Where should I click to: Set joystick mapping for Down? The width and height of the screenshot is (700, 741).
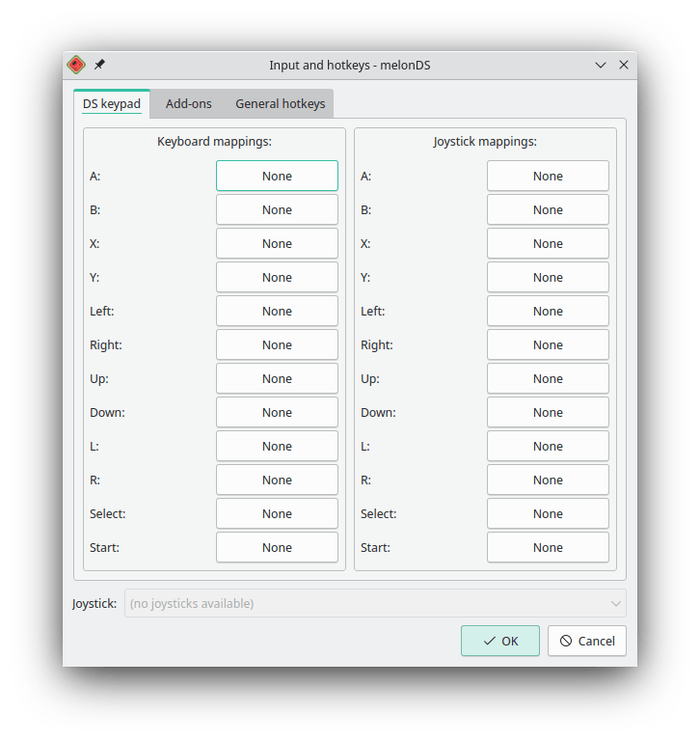[x=548, y=413]
